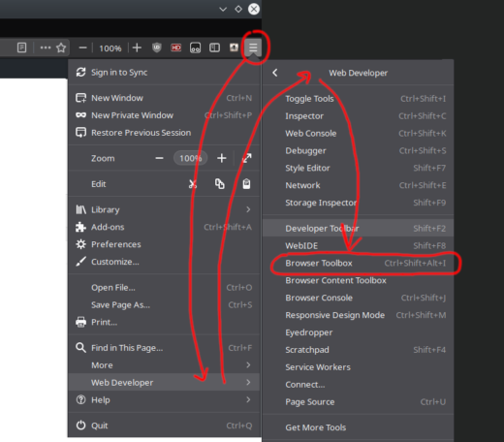This screenshot has width=504, height=442.
Task: Bookmark this page with the star icon
Action: [61, 47]
